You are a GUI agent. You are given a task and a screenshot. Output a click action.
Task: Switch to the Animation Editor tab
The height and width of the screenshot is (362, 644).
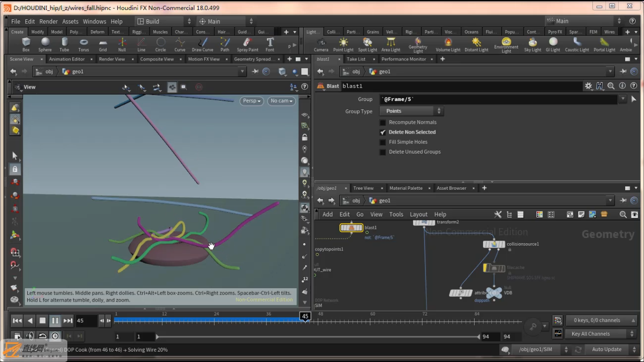tap(67, 59)
